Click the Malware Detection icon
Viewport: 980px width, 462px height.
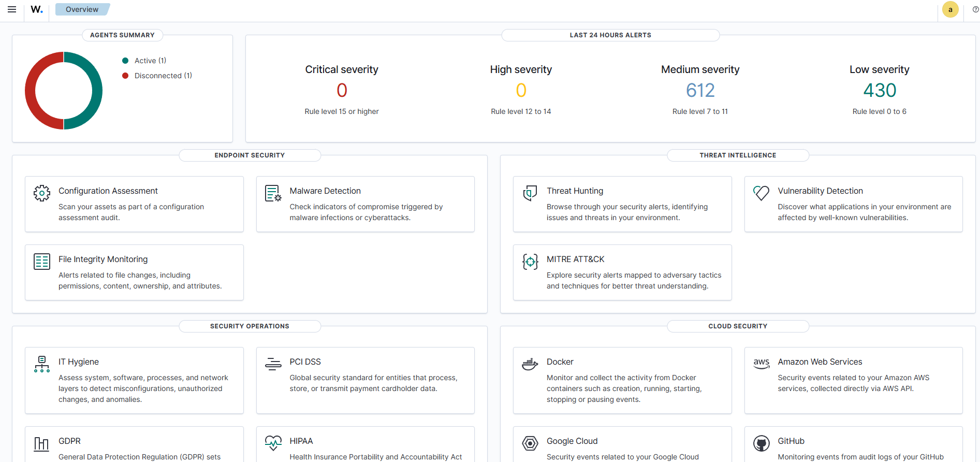pos(273,193)
